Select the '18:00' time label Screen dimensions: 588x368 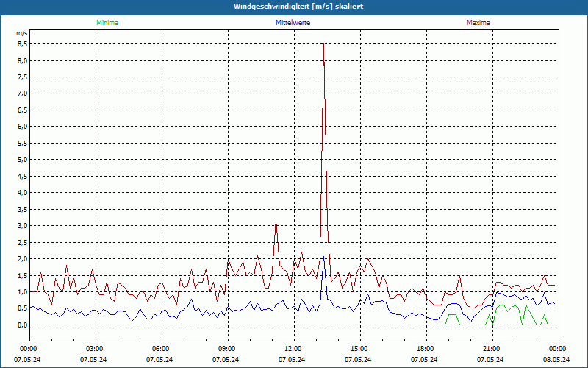pos(426,349)
